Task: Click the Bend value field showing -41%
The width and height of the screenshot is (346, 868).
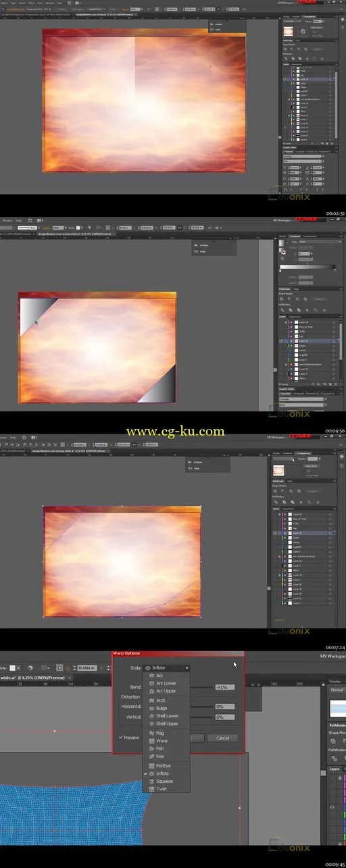Action: click(x=225, y=688)
